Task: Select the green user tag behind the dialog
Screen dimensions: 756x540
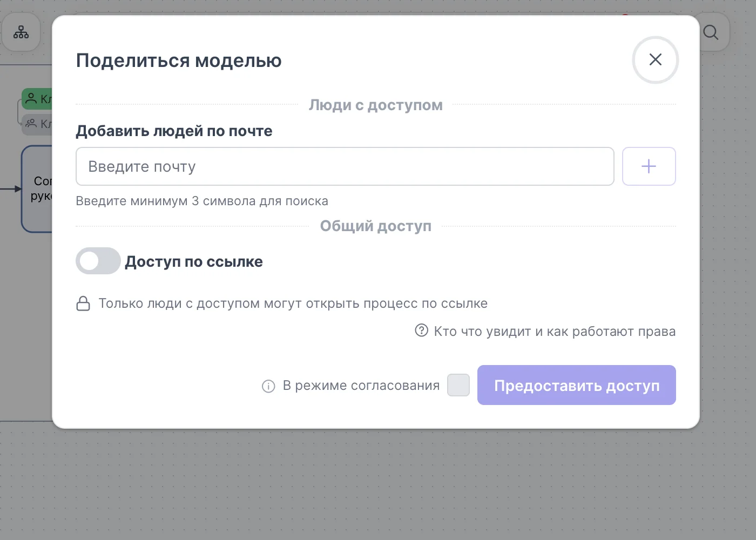Action: pos(37,99)
